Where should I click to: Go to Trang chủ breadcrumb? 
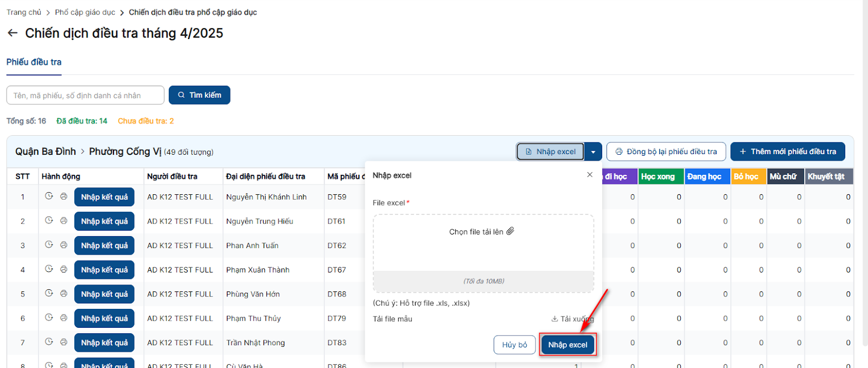point(24,12)
